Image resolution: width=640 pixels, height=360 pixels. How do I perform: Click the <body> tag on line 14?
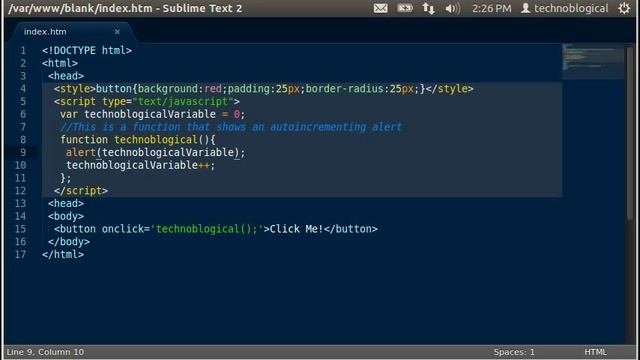(66, 216)
